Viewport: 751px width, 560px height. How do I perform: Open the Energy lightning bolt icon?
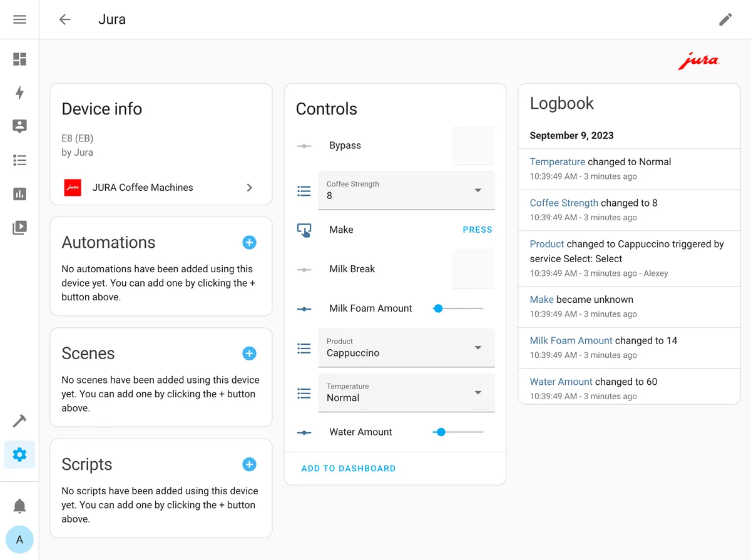click(x=19, y=93)
